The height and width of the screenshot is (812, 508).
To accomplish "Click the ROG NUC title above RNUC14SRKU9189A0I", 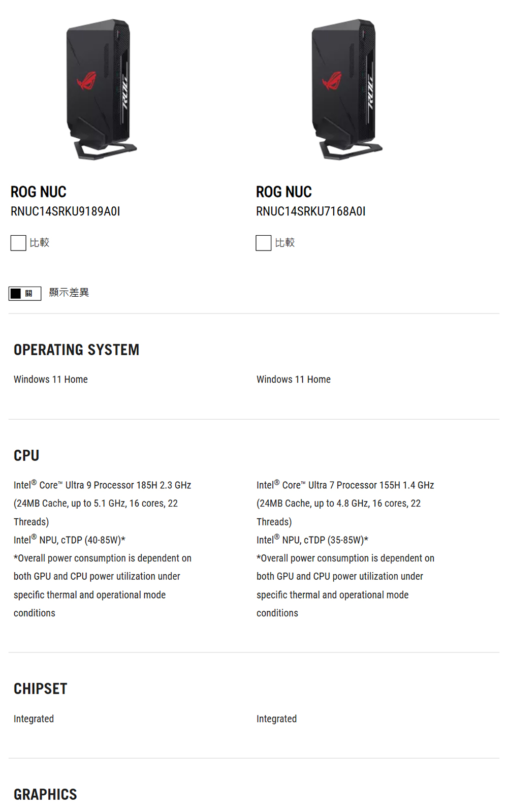I will pyautogui.click(x=39, y=192).
